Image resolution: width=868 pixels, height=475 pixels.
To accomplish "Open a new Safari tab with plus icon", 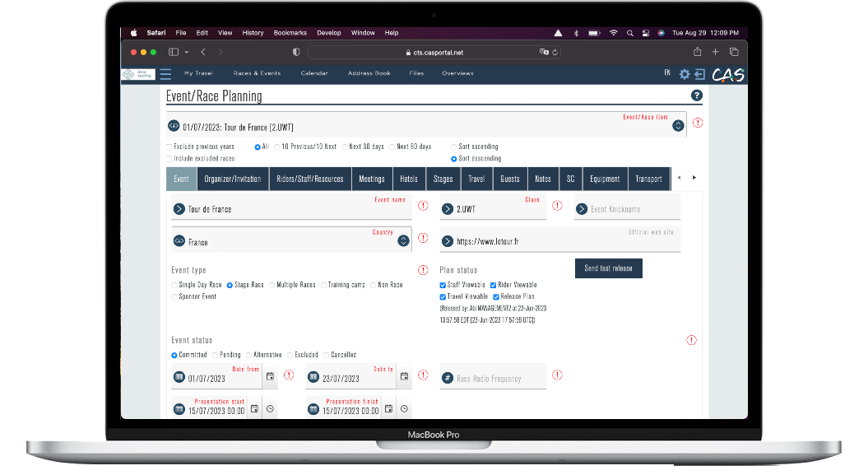I will coord(715,52).
